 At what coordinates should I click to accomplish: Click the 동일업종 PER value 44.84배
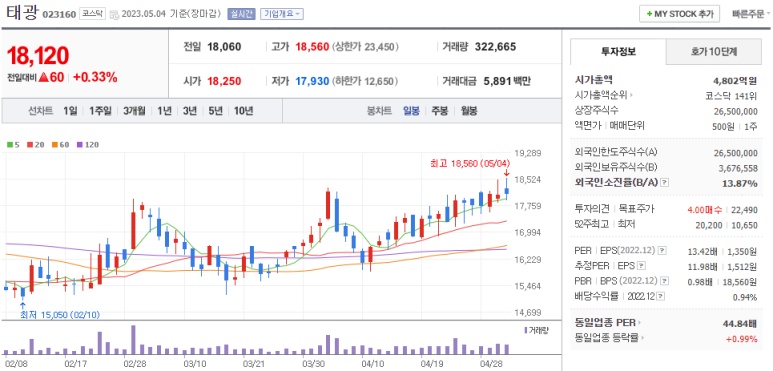tap(740, 324)
